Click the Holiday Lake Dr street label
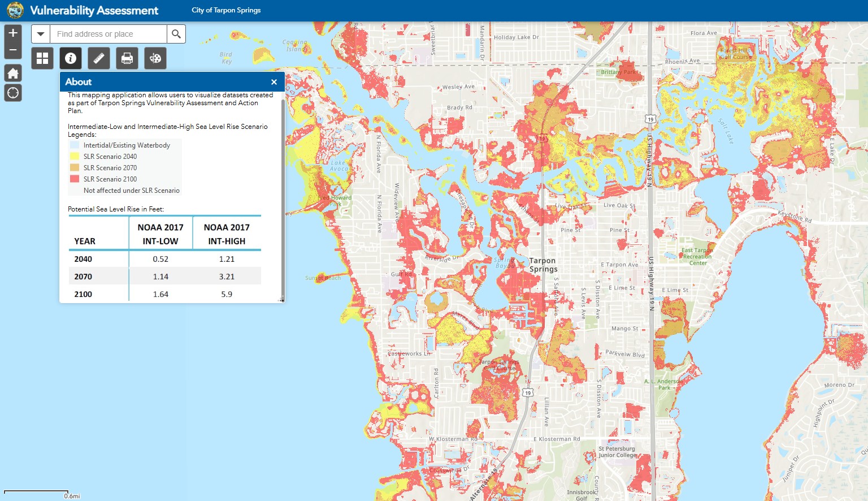The width and height of the screenshot is (868, 501). [517, 37]
